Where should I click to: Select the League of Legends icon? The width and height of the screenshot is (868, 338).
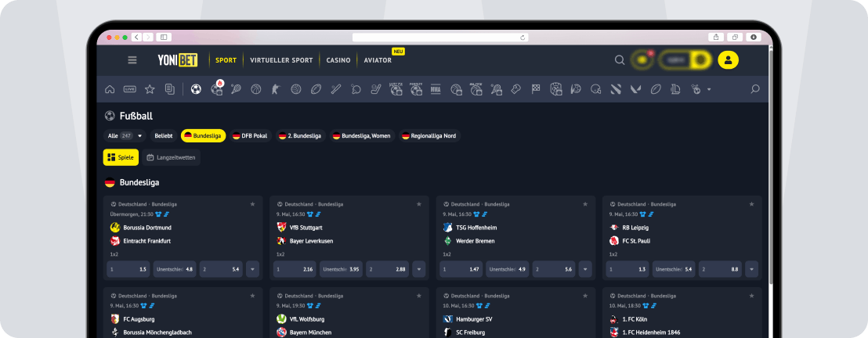[675, 89]
